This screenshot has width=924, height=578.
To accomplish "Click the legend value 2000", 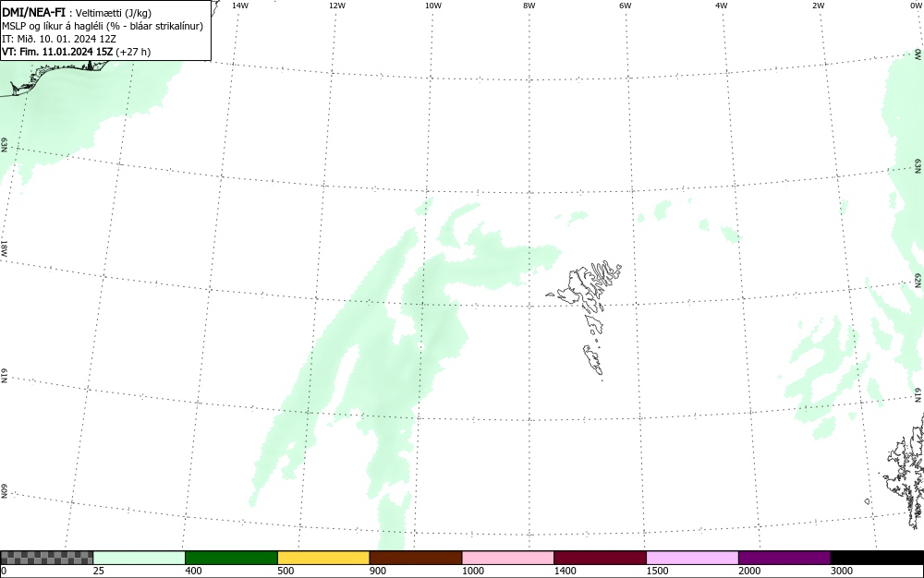I will pyautogui.click(x=749, y=571).
